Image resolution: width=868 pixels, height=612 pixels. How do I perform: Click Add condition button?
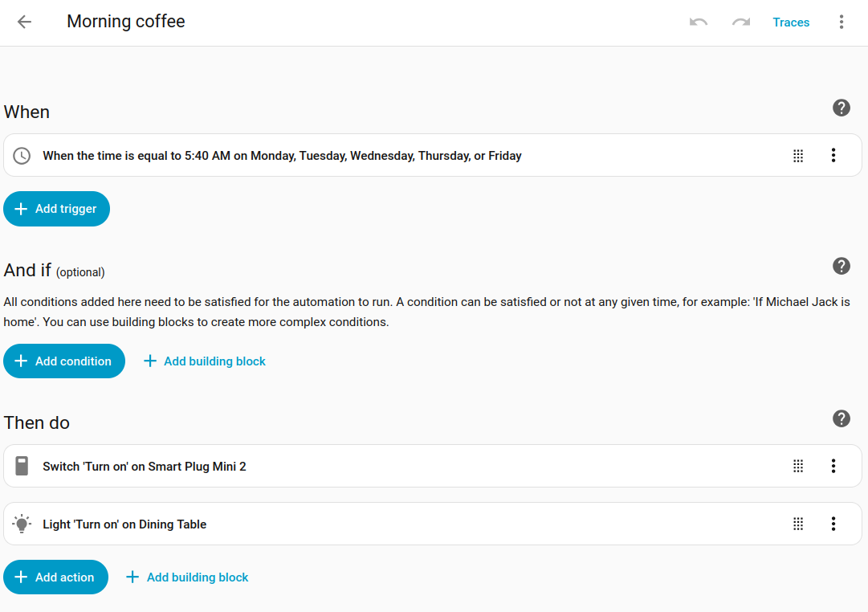coord(64,361)
